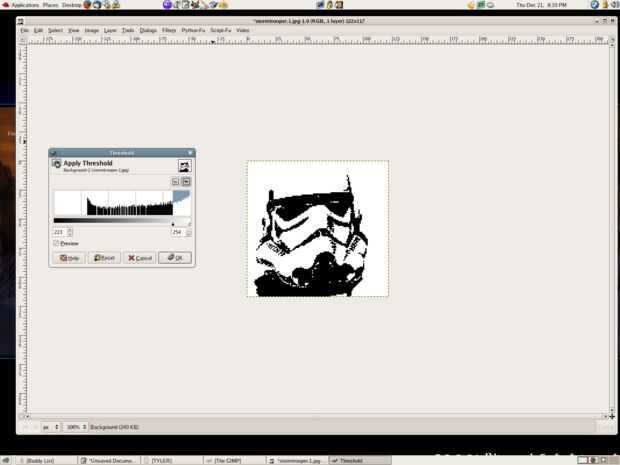
Task: Toggle the Preview checkbox
Action: [x=56, y=243]
